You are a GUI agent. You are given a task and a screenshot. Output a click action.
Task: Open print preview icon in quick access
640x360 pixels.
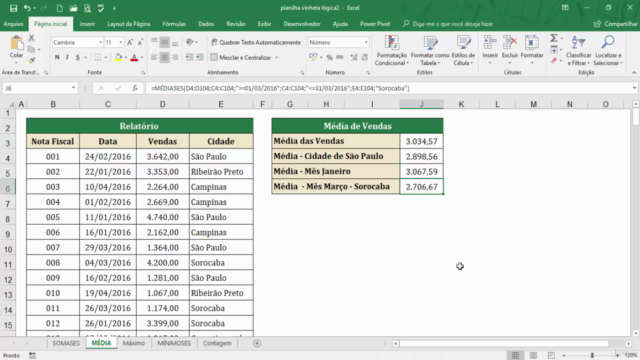[x=87, y=8]
